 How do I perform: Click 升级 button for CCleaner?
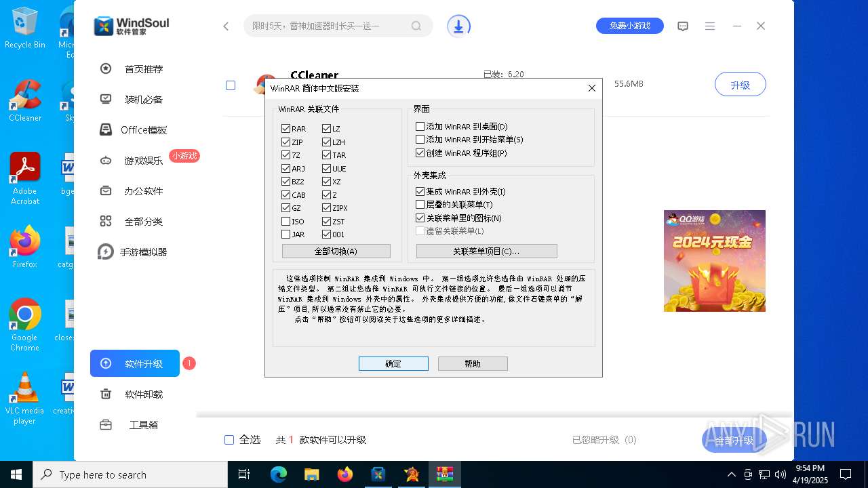click(741, 85)
